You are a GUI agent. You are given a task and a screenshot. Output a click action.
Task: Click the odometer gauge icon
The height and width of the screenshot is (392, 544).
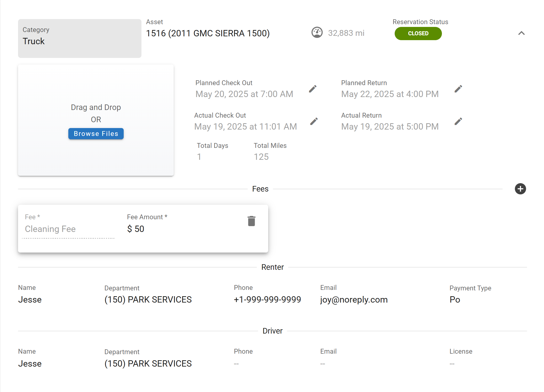point(317,33)
